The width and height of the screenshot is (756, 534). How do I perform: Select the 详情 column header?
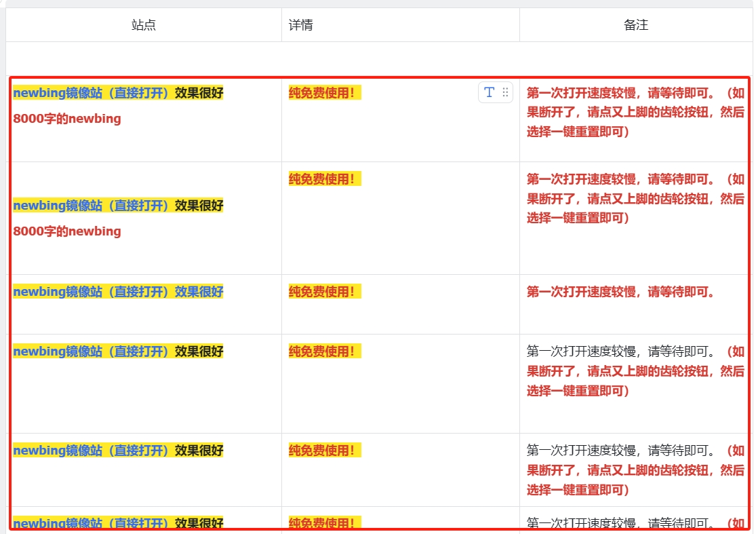coord(301,25)
